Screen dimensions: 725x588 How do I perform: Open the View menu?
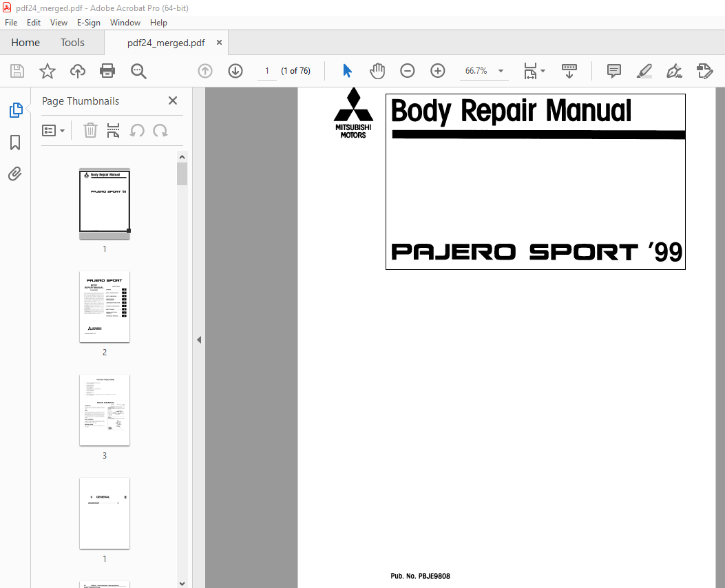coord(59,23)
